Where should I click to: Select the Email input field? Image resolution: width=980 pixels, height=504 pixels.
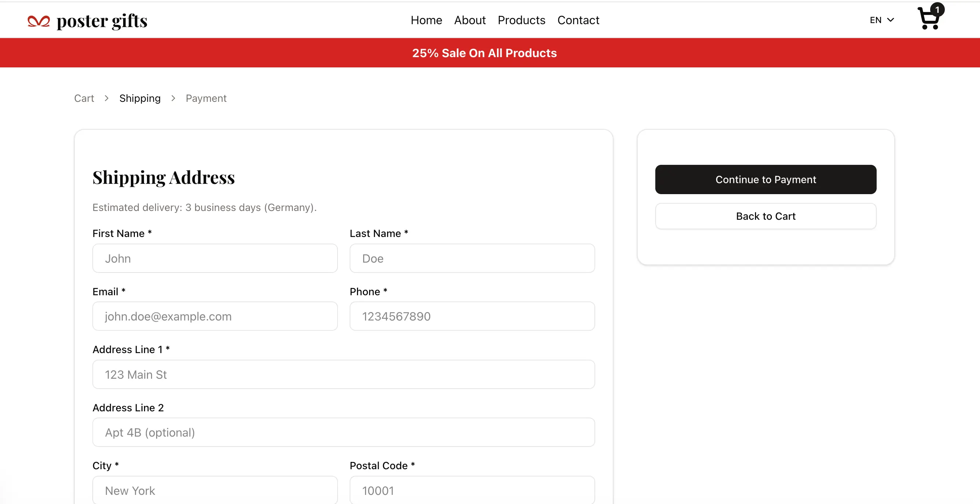(214, 316)
